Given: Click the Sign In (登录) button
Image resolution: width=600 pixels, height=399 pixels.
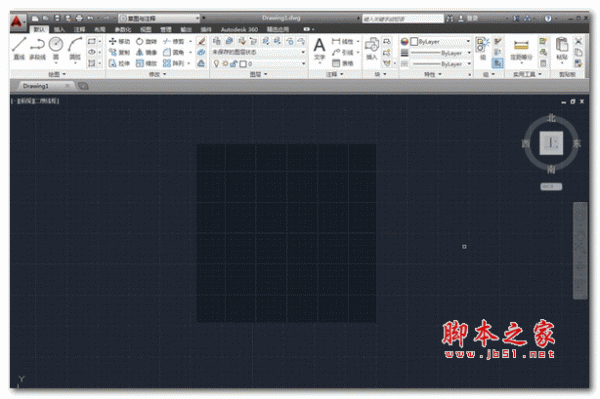Looking at the screenshot, I should click(x=469, y=18).
